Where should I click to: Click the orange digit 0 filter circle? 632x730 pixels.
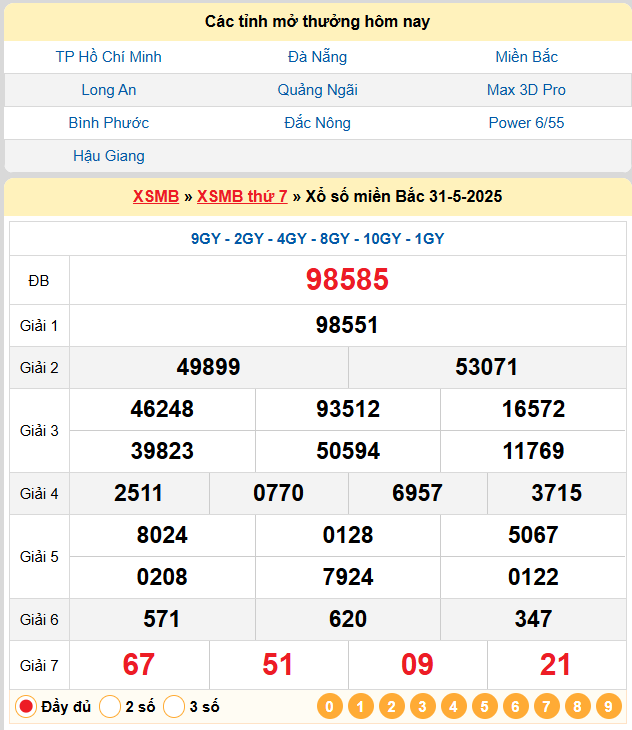[329, 706]
